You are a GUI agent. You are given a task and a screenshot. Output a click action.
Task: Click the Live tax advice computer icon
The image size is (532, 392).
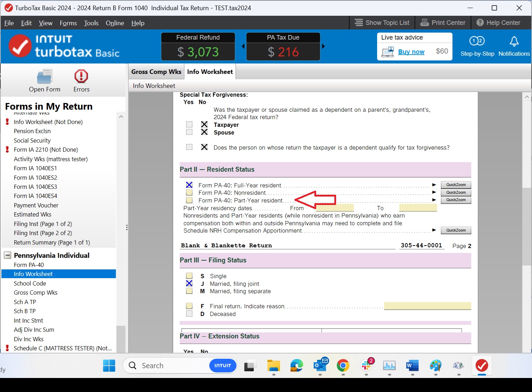point(388,52)
